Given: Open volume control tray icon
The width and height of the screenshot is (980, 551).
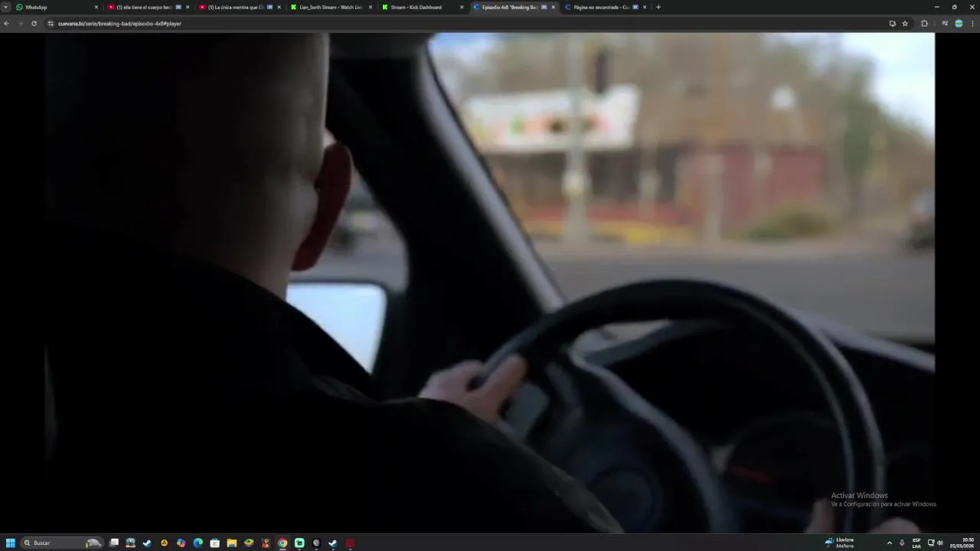Looking at the screenshot, I should pyautogui.click(x=940, y=543).
